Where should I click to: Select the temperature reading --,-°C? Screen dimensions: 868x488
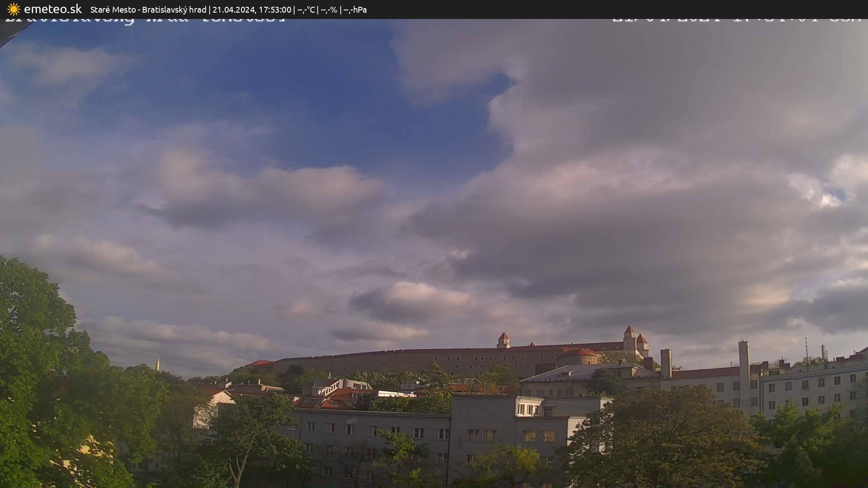(306, 9)
